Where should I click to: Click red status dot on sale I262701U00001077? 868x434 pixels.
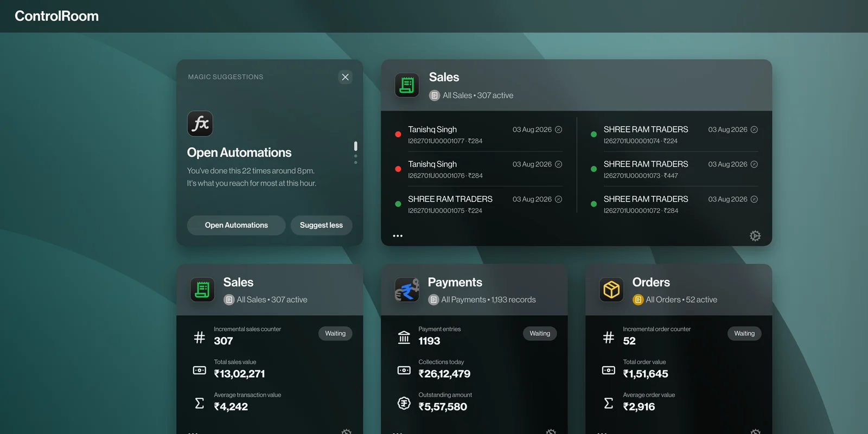tap(398, 134)
